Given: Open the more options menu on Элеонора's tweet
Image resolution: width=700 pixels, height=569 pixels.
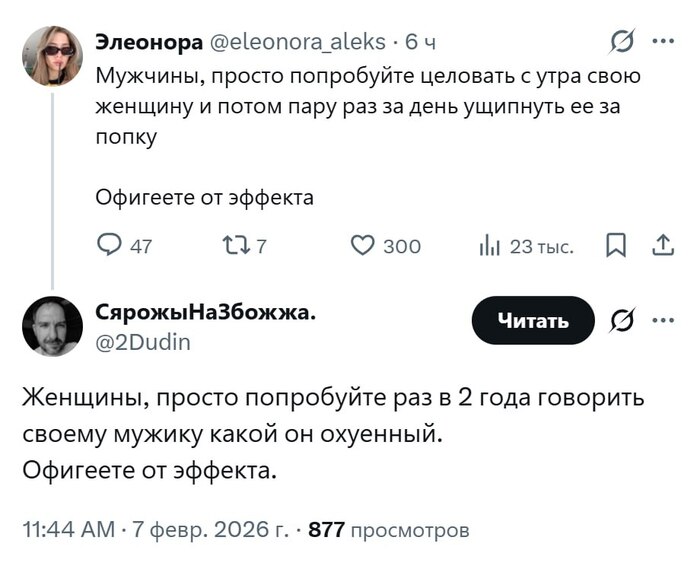Looking at the screenshot, I should [662, 42].
